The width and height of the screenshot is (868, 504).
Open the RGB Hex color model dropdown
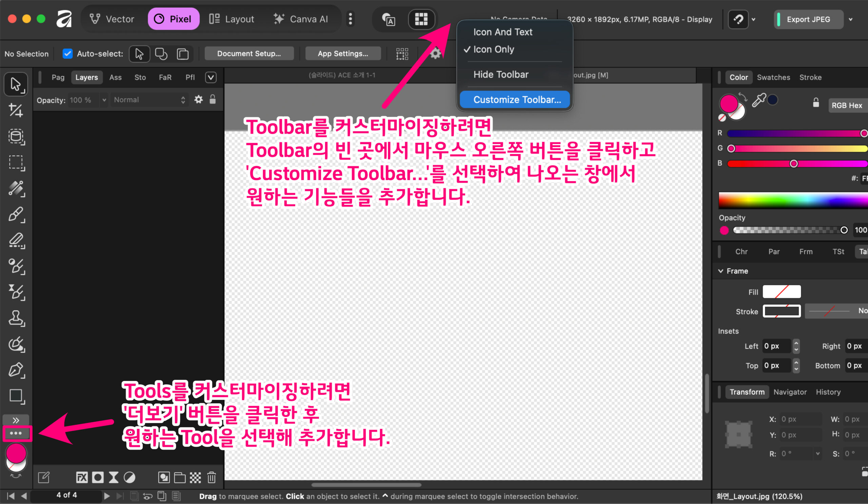[847, 105]
